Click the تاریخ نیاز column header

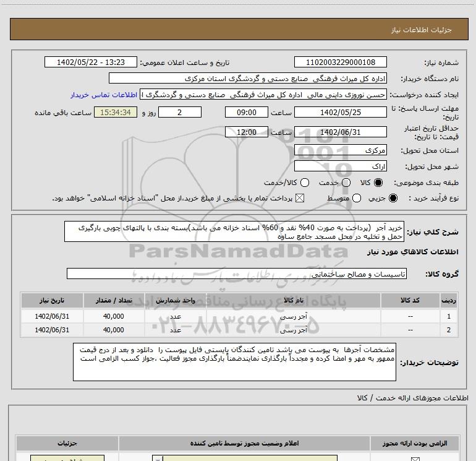pos(52,300)
